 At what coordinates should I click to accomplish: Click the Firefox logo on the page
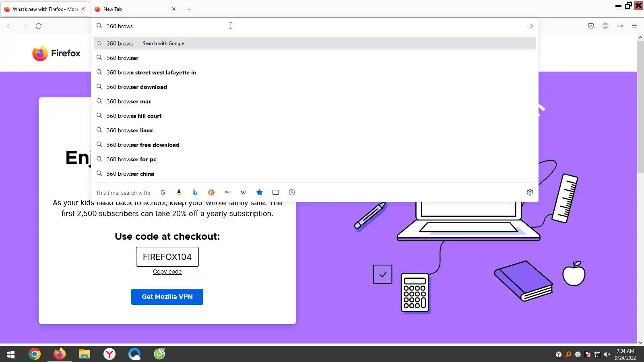(x=56, y=53)
